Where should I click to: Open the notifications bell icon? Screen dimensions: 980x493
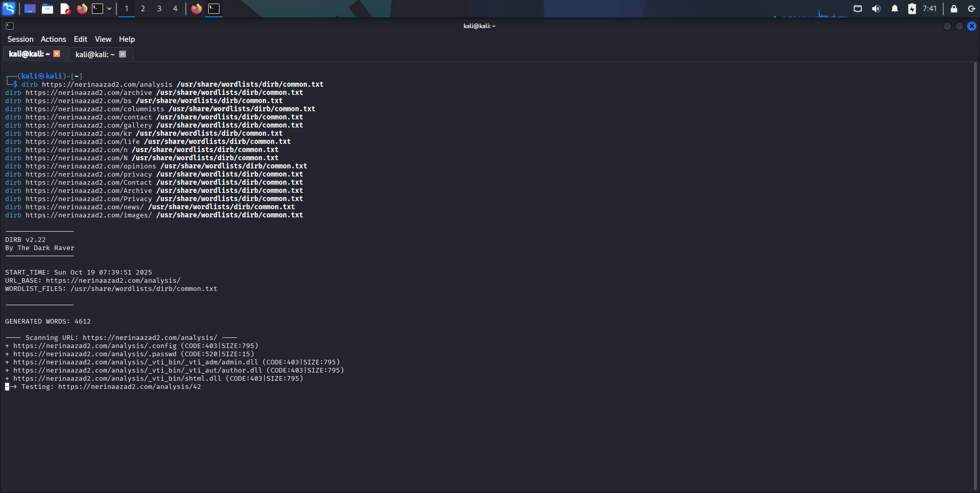(895, 9)
